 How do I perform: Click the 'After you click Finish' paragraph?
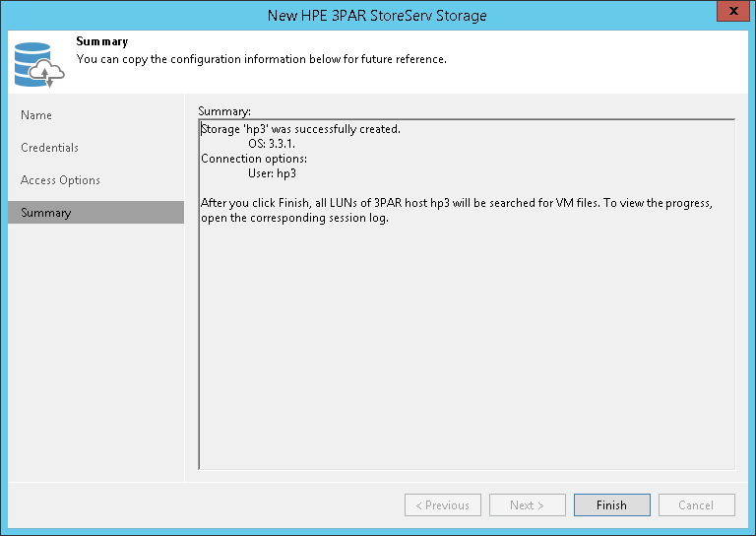point(456,203)
